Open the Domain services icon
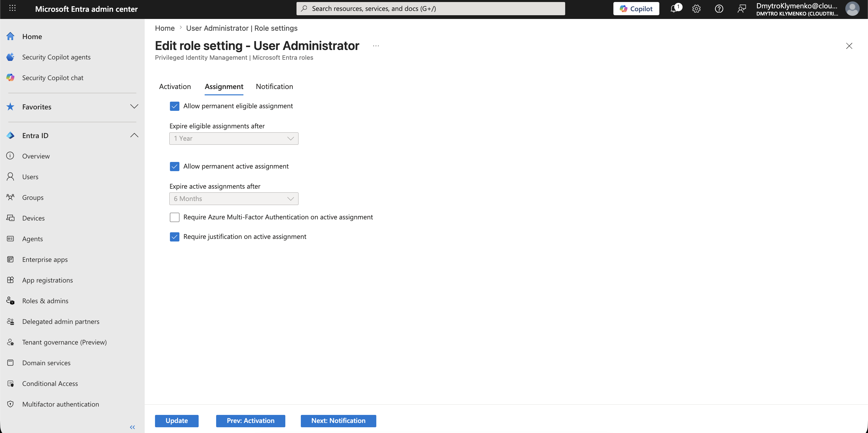 coord(10,363)
